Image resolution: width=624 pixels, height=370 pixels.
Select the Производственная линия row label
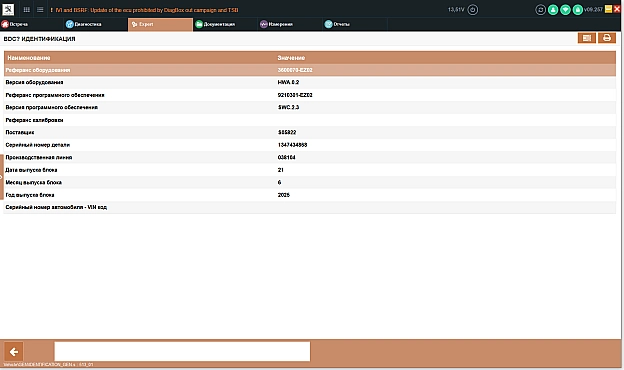(x=39, y=158)
